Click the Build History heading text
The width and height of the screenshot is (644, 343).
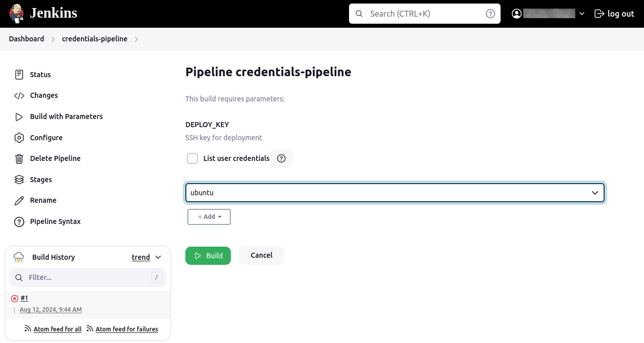pyautogui.click(x=54, y=257)
